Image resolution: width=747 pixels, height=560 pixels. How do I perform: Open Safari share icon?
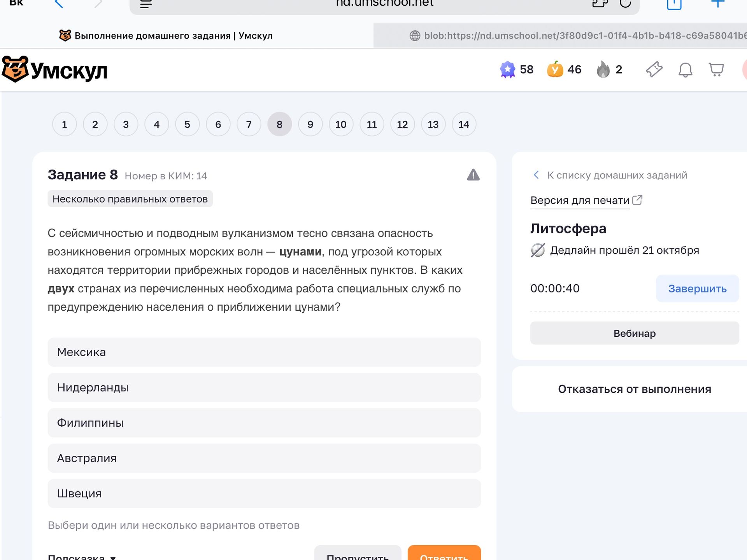coord(674,4)
